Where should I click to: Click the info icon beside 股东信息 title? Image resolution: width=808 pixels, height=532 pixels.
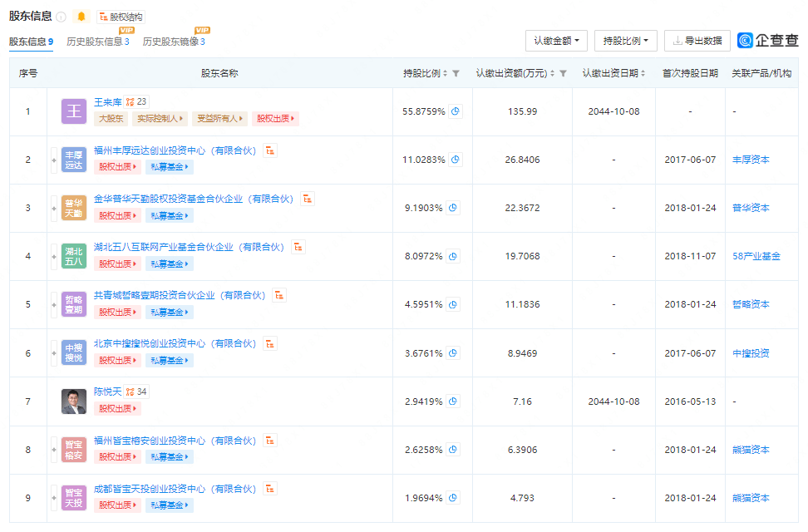click(62, 17)
